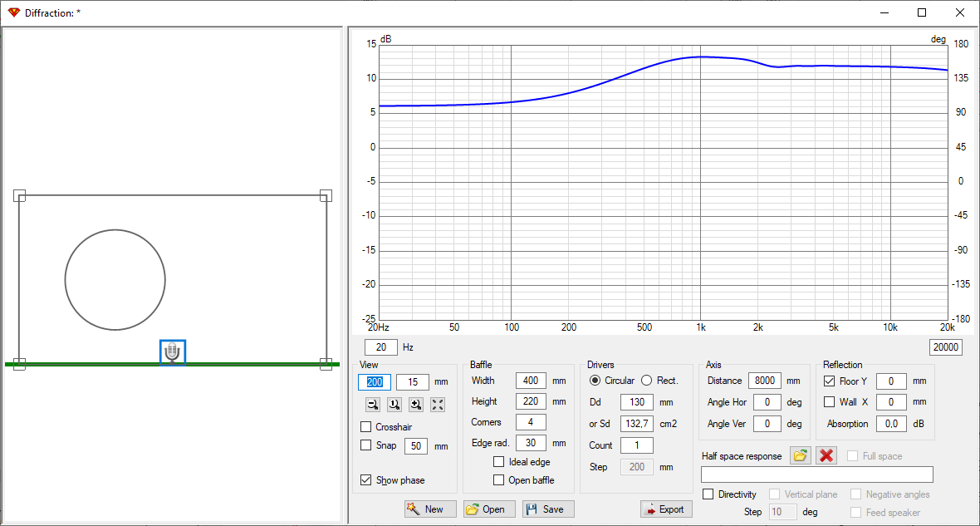Reset view zoom to 1:1
Screen dimensions: 980x526
394,405
